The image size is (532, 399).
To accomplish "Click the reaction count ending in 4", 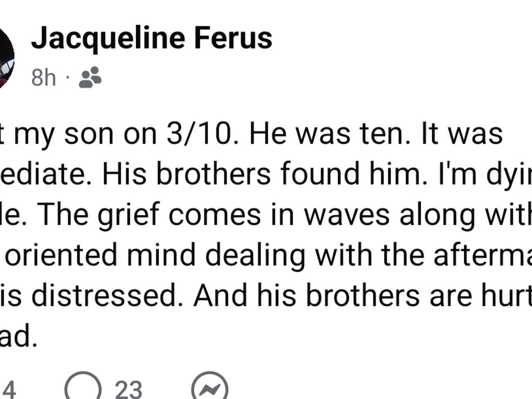I will coord(9,389).
